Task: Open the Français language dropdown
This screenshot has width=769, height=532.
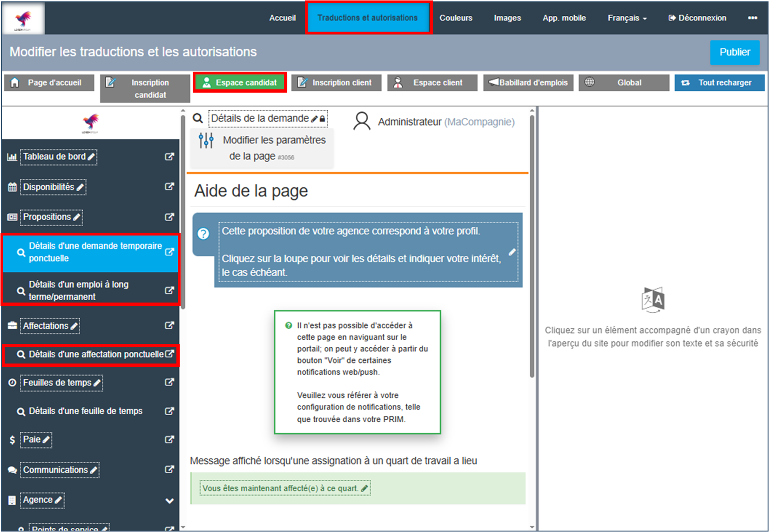Action: 627,18
